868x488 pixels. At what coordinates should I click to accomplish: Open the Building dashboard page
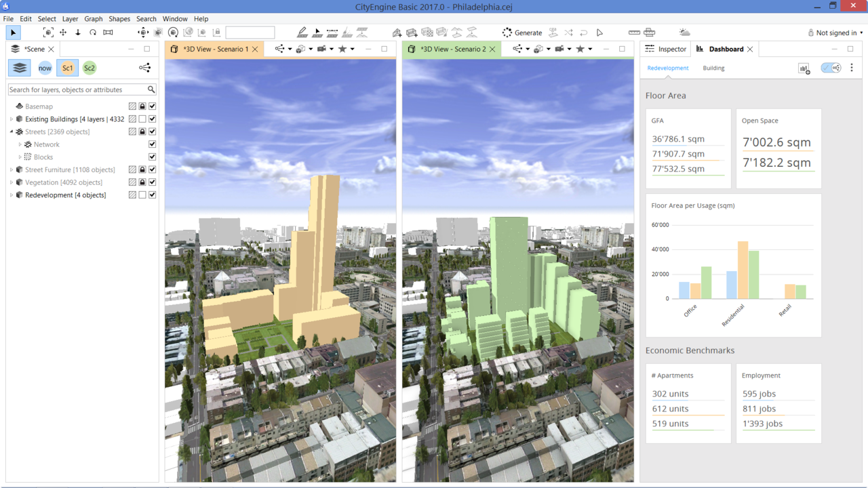(x=713, y=68)
